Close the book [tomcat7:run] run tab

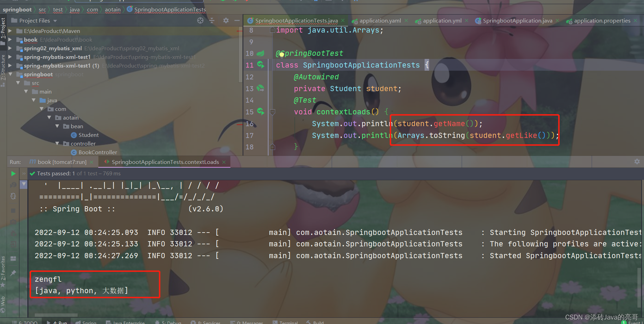92,162
